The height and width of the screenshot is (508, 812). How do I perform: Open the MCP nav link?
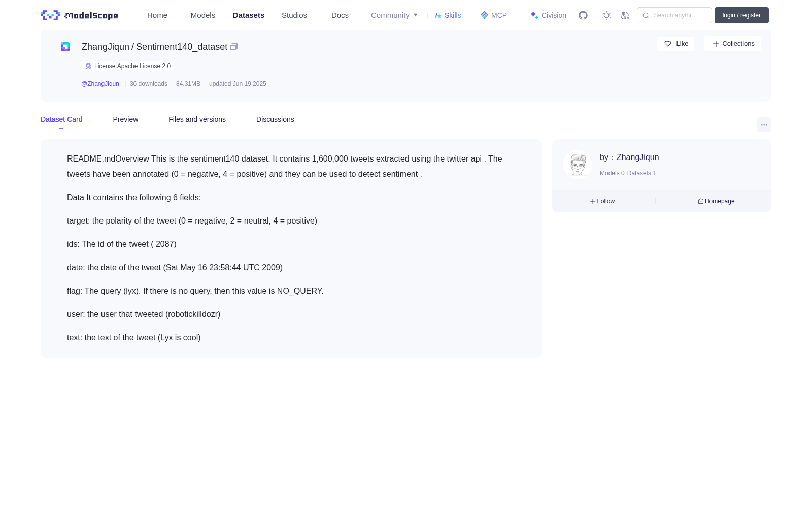pos(494,15)
